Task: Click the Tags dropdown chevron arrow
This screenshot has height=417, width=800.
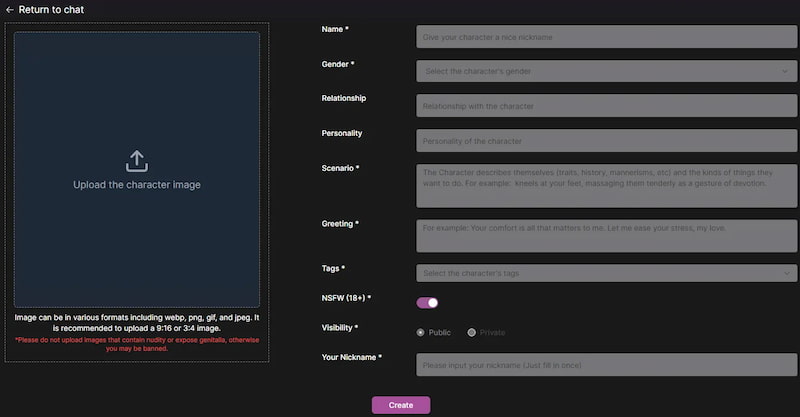Action: click(x=787, y=273)
